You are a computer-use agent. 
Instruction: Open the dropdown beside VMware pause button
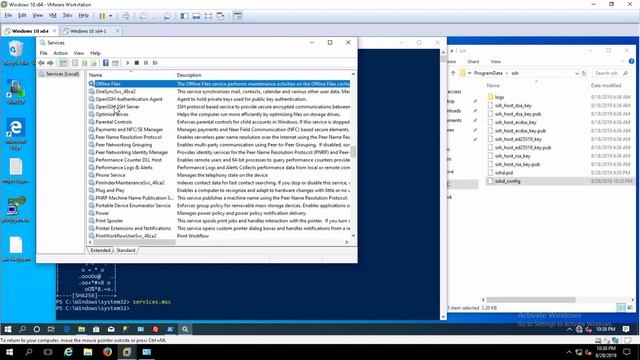point(110,16)
